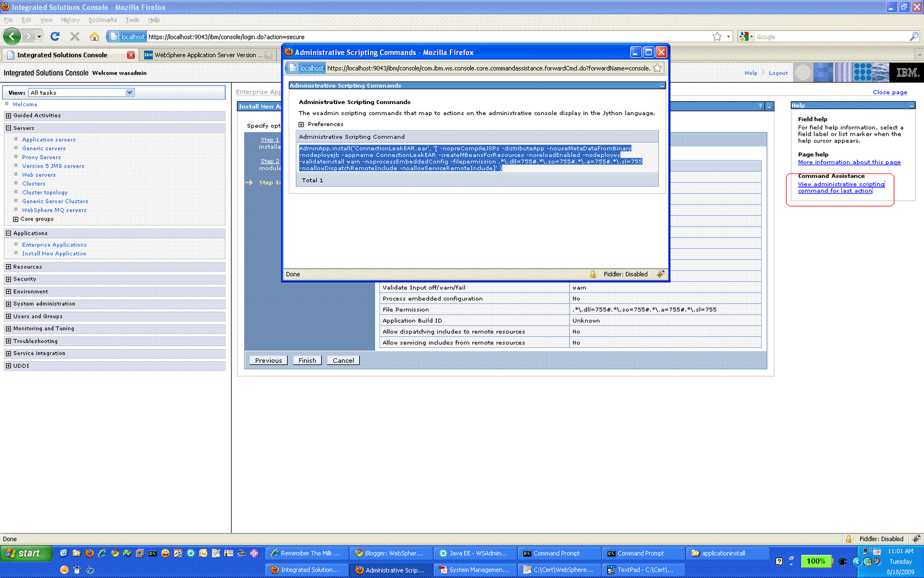924x578 pixels.
Task: Collapse the Servers navigation section
Action: (9, 128)
